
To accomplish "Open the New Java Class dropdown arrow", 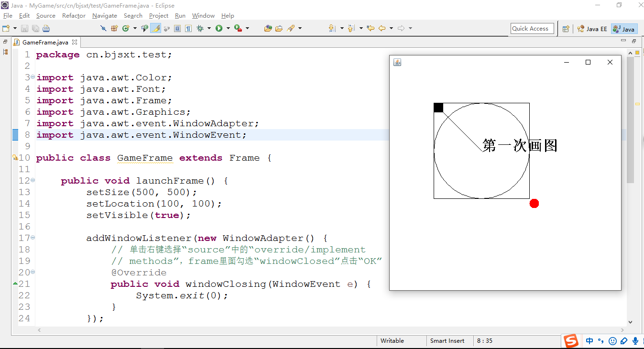I will (x=135, y=28).
